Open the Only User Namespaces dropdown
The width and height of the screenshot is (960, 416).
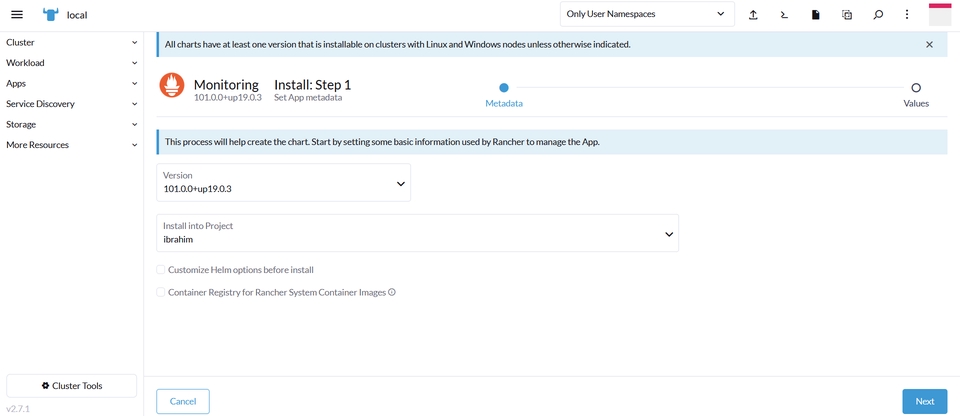(647, 14)
